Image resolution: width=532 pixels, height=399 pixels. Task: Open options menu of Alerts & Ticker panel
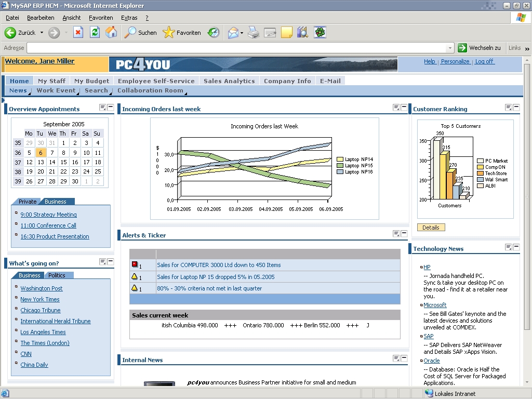[x=396, y=234]
